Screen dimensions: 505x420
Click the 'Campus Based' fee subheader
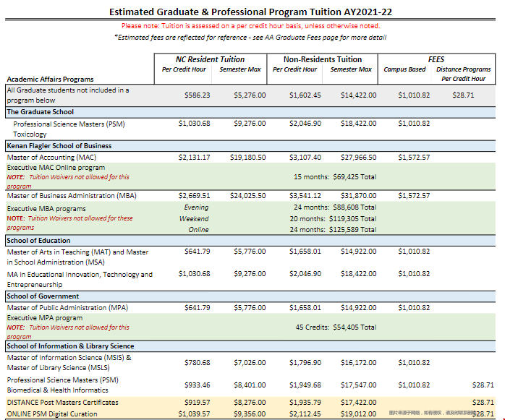click(x=404, y=69)
